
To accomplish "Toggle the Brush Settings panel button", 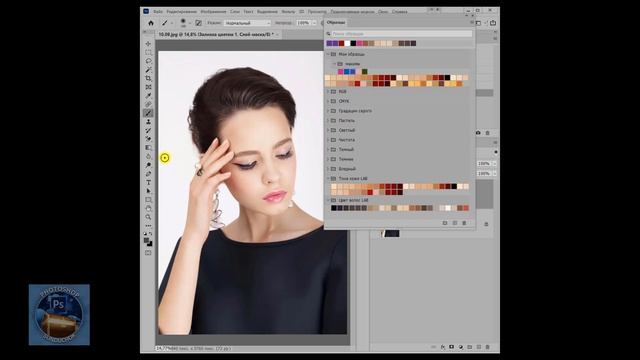I will [198, 23].
